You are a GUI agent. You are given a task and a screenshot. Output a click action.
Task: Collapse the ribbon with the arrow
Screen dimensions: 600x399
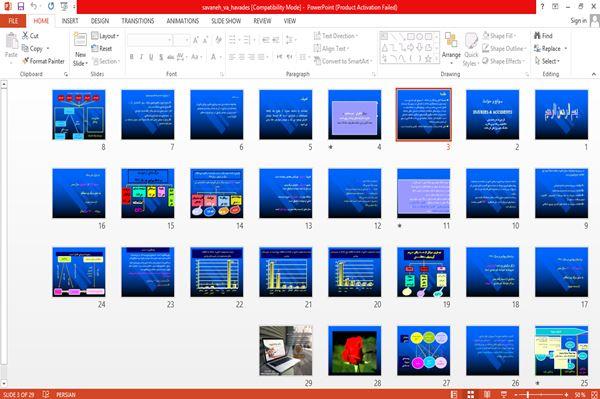coord(593,74)
